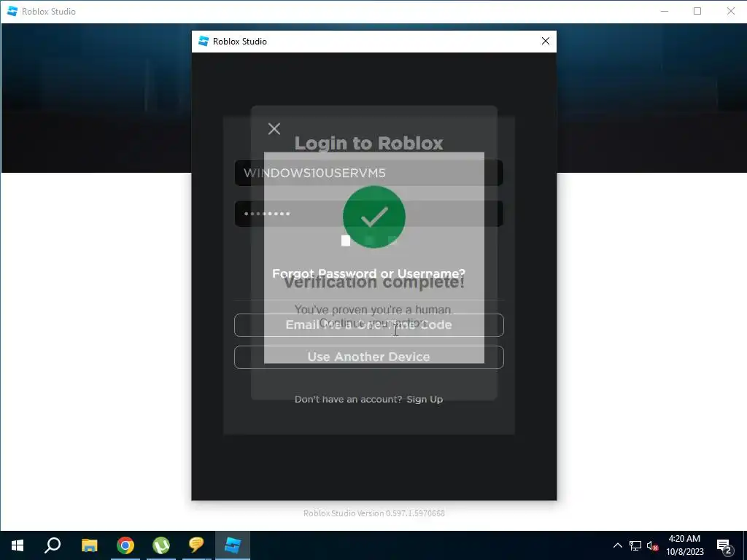Show hidden system tray icons
The height and width of the screenshot is (560, 747).
pyautogui.click(x=617, y=545)
